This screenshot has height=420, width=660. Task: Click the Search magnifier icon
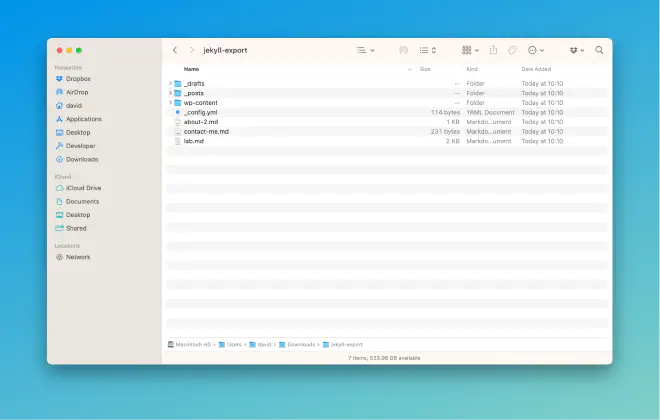click(599, 50)
